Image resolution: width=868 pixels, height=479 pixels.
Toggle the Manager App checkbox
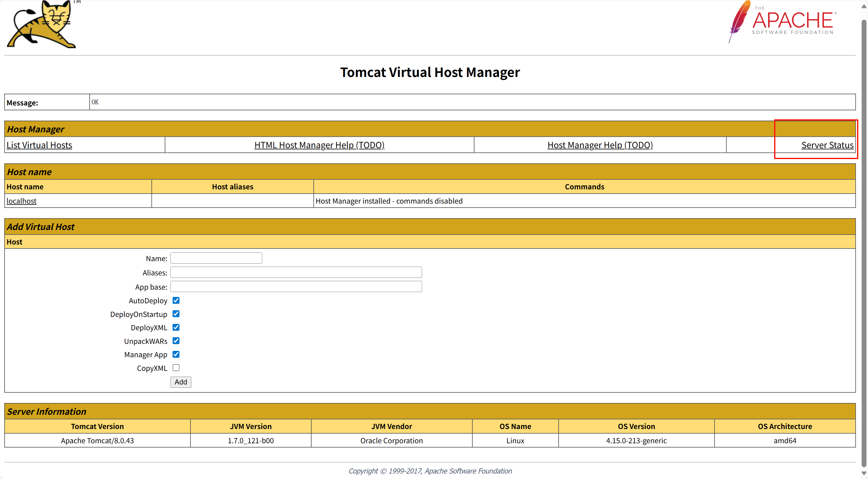point(176,354)
